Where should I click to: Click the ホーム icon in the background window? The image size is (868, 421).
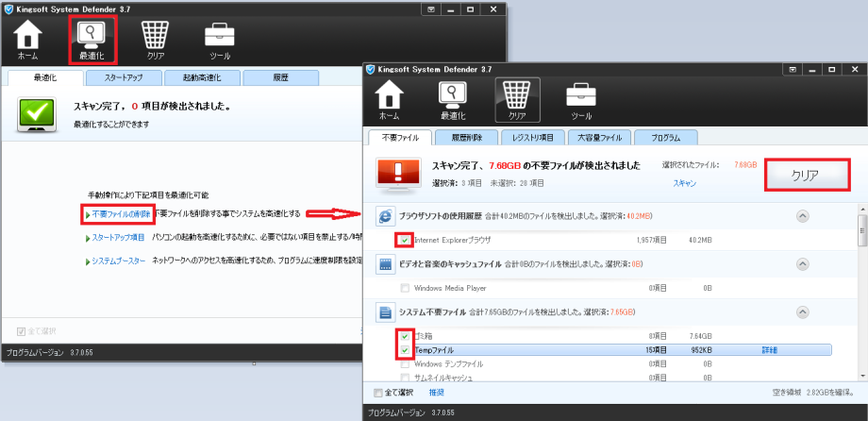click(28, 41)
